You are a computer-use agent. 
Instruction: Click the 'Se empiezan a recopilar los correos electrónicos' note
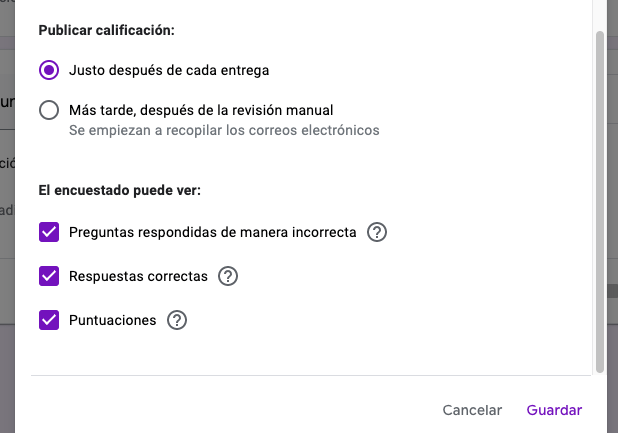pos(224,130)
